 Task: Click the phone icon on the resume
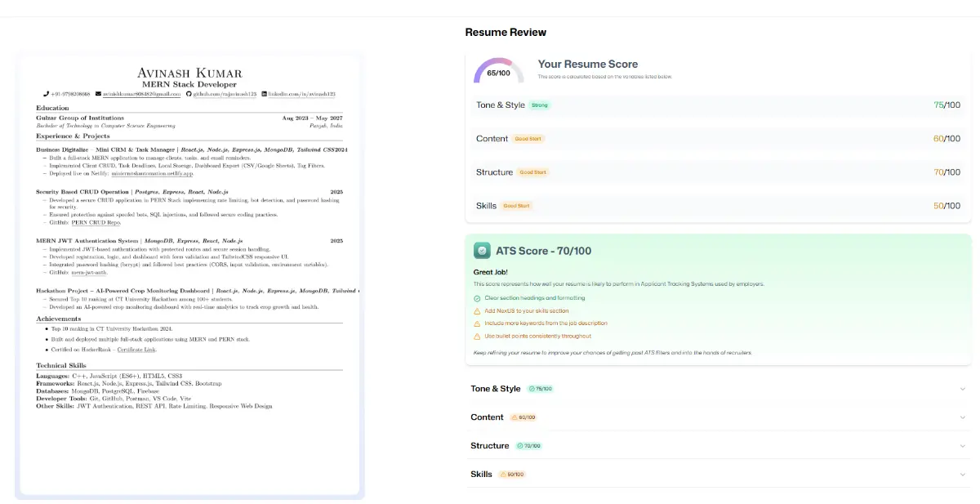click(45, 94)
